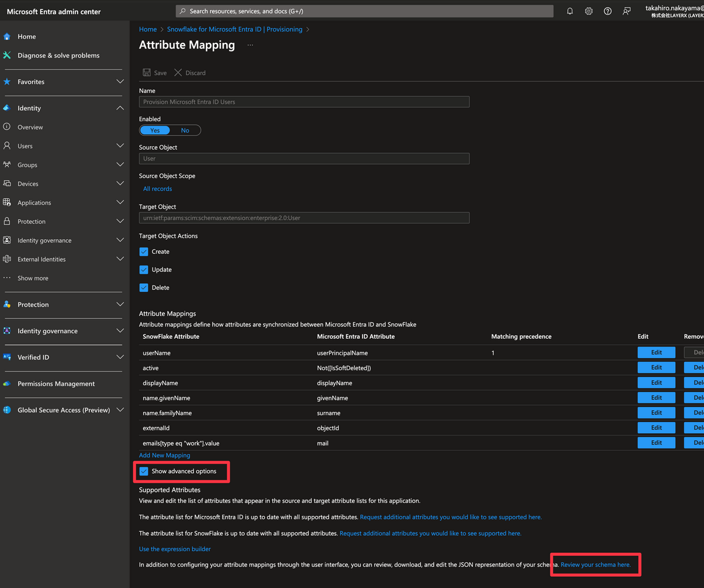
Task: Click the Global Secure Access globe icon
Action: click(x=7, y=410)
